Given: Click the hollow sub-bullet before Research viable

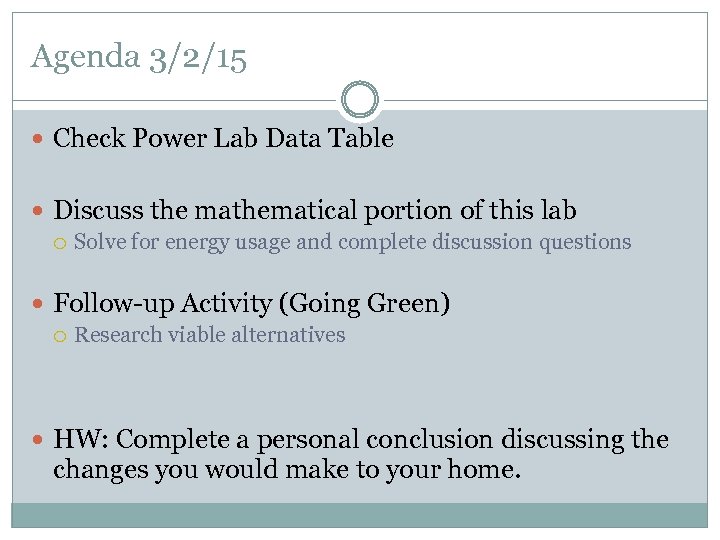Looking at the screenshot, I should tap(61, 336).
